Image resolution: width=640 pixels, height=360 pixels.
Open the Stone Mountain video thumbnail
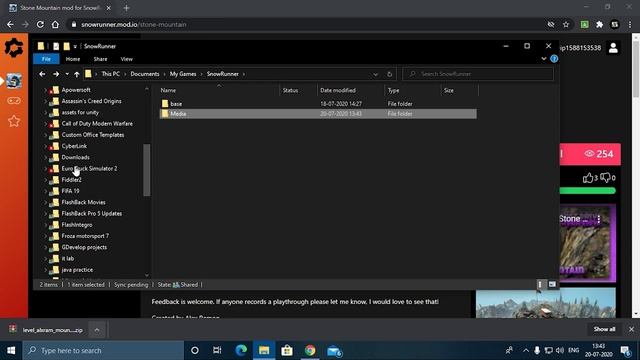[x=587, y=243]
